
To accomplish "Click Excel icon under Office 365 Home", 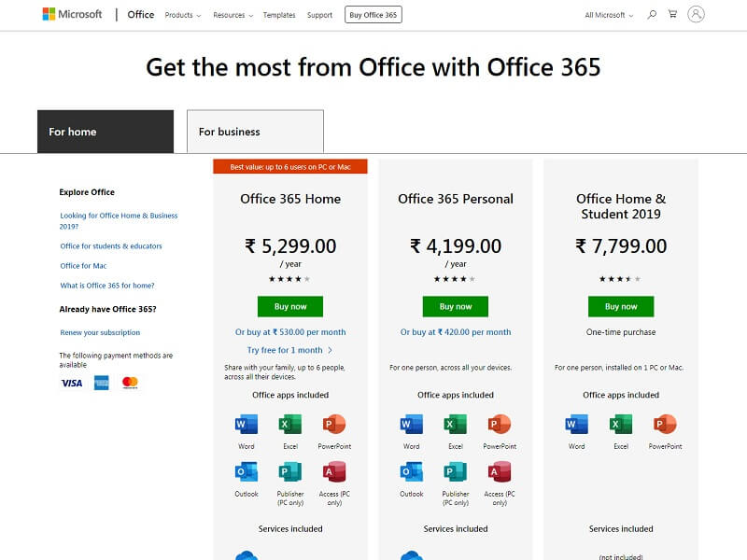I will (x=290, y=424).
